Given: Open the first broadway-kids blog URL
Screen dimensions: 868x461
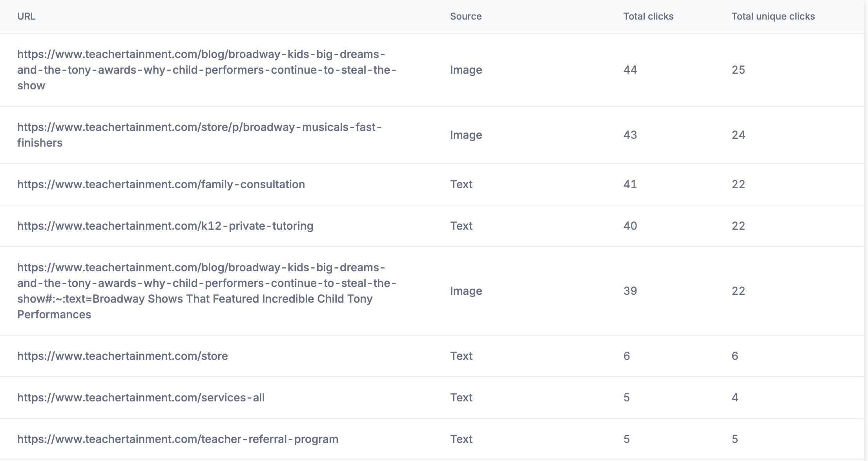Looking at the screenshot, I should click(207, 70).
